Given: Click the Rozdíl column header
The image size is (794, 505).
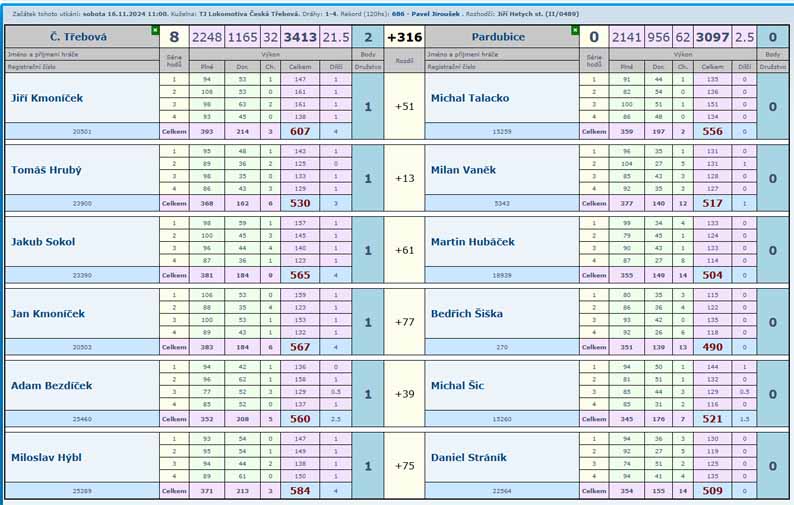Looking at the screenshot, I should (404, 61).
